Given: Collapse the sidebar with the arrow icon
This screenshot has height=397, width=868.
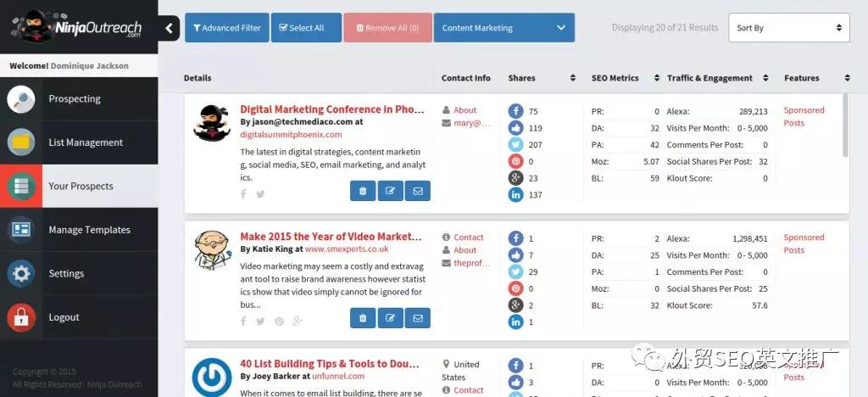Looking at the screenshot, I should point(169,28).
